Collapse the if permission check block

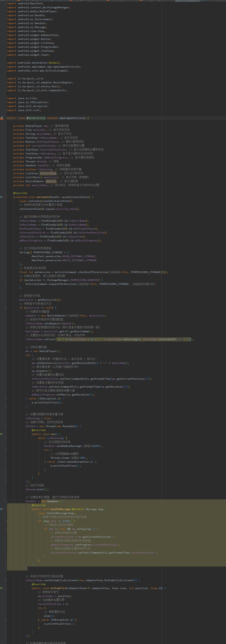coord(6,280)
